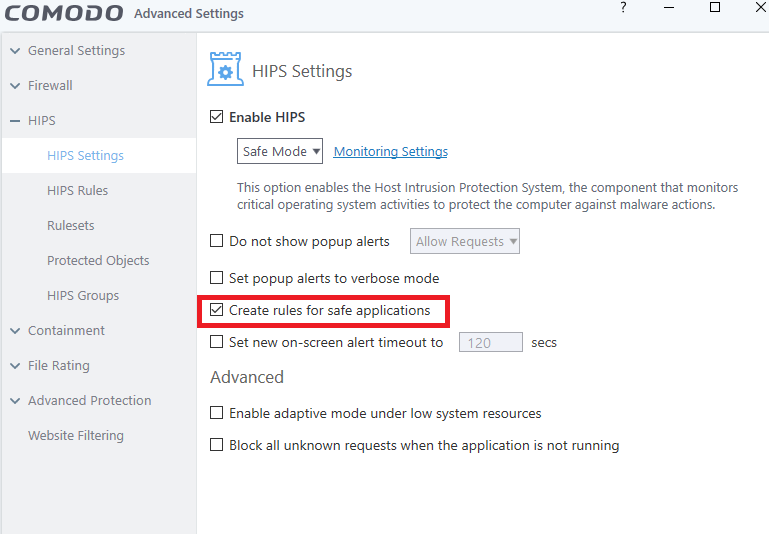769x534 pixels.
Task: Click the help question mark icon
Action: coord(623,8)
